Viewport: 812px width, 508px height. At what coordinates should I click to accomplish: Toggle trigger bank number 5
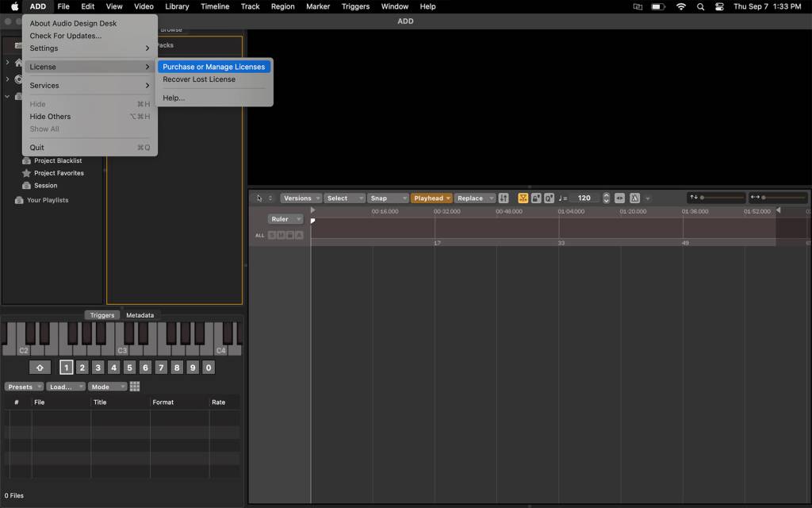pos(129,367)
